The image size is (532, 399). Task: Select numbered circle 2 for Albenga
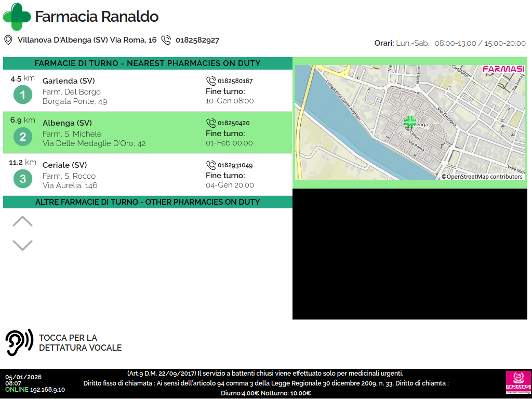(22, 137)
